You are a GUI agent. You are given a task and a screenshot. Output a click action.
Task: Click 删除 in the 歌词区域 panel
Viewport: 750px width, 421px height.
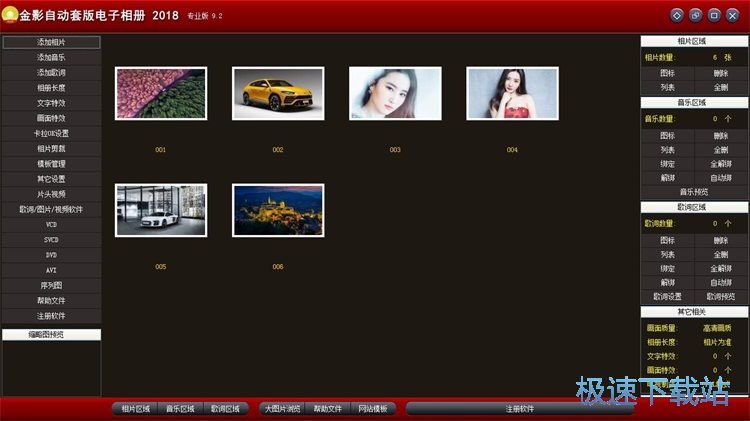click(x=721, y=241)
